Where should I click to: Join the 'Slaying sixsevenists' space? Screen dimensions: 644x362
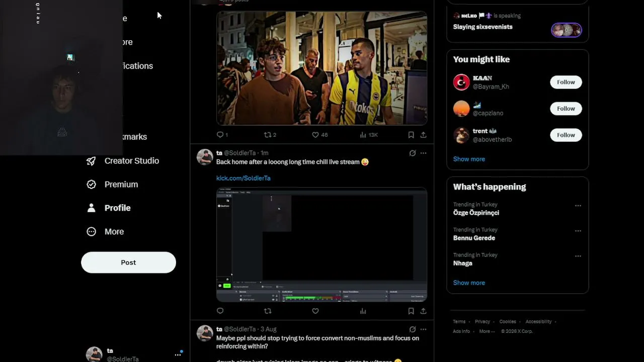[483, 27]
